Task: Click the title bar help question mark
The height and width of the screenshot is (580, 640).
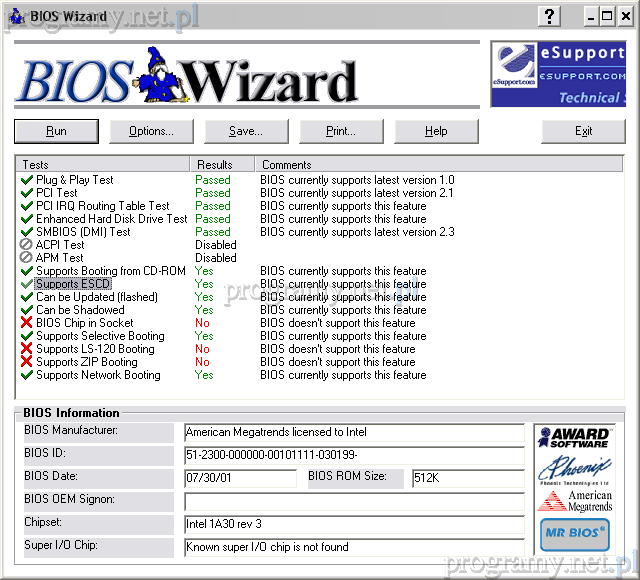Action: pyautogui.click(x=549, y=15)
